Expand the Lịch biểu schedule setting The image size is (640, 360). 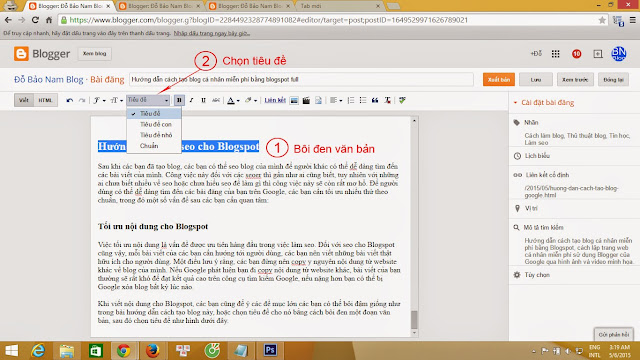click(x=532, y=156)
